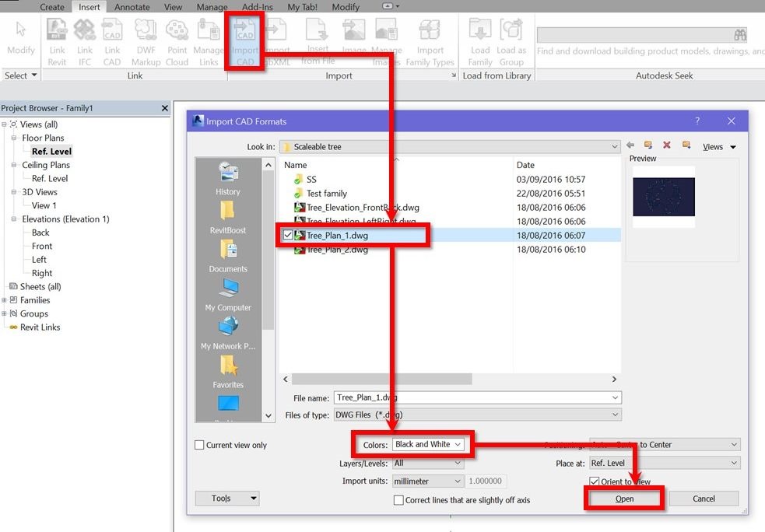Screen dimensions: 765x532
Task: Switch to the Create ribbon tab
Action: click(x=52, y=7)
